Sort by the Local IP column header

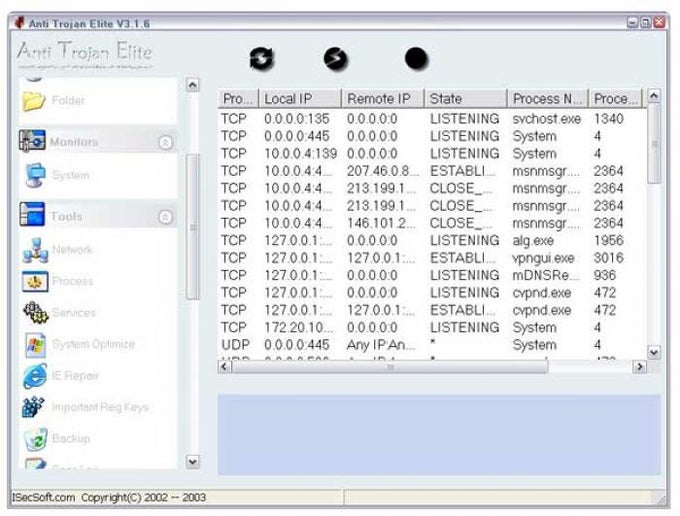300,98
